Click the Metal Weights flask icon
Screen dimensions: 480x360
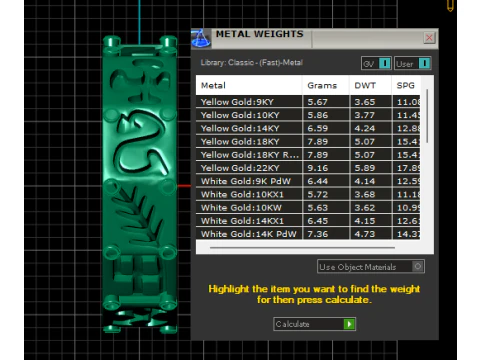(x=201, y=38)
